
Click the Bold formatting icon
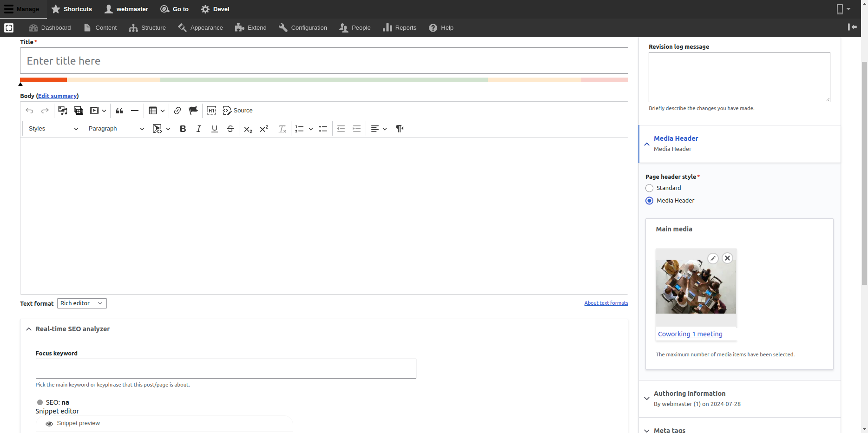point(183,129)
